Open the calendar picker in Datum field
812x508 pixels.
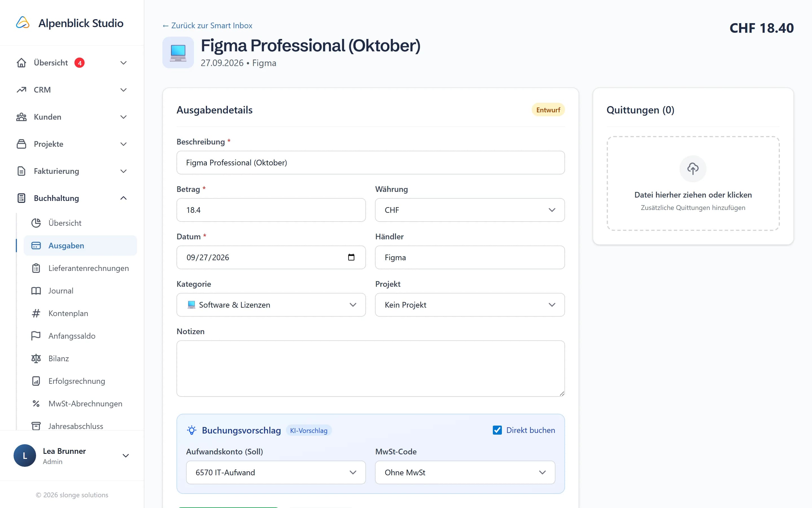(351, 257)
